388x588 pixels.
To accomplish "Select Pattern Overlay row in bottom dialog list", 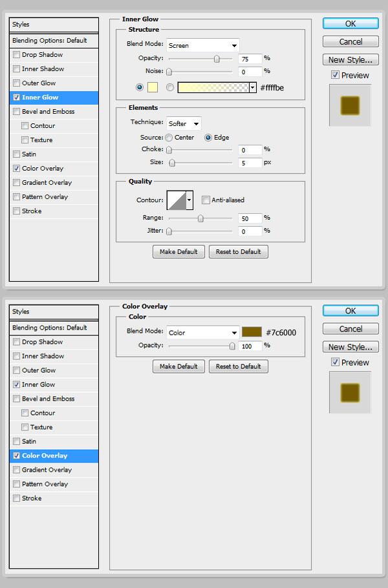I will (x=54, y=484).
